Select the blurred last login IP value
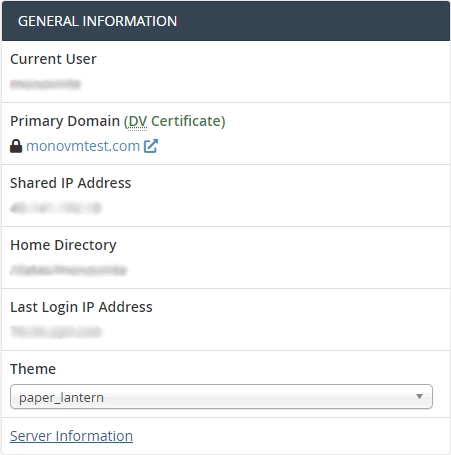The height and width of the screenshot is (455, 451). 56,332
